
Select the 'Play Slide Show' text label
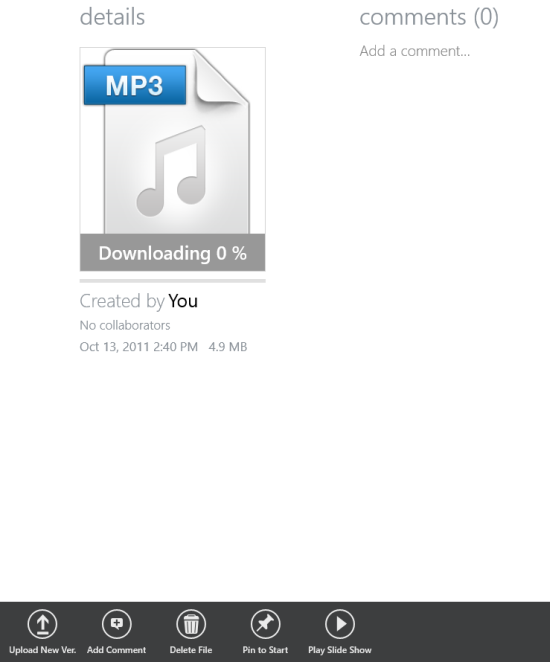pos(340,650)
